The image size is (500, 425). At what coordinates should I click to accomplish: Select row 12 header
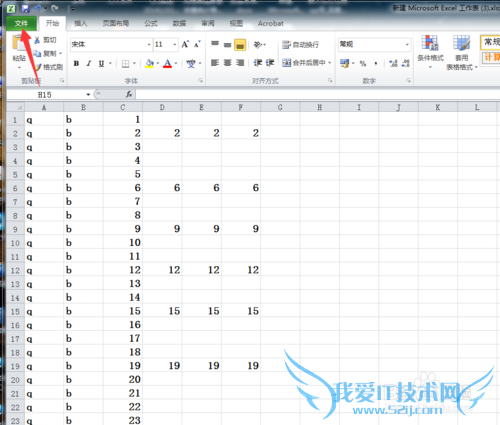click(15, 270)
